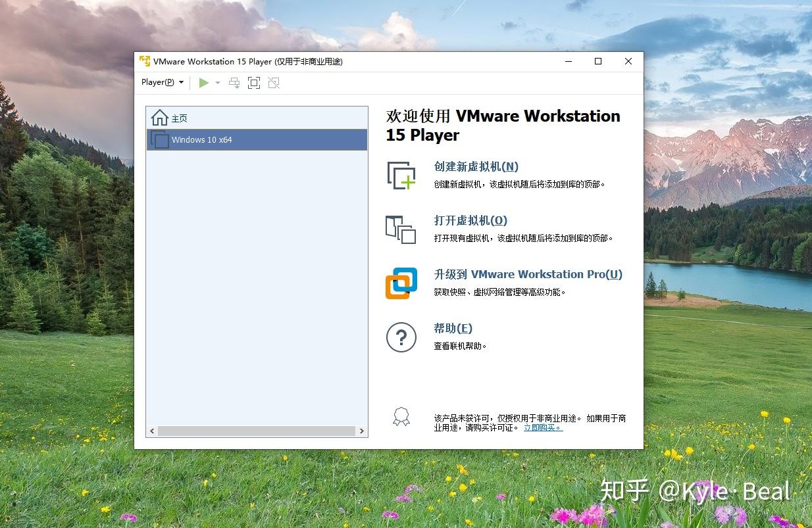
Task: Enter full screen mode icon
Action: pos(254,83)
